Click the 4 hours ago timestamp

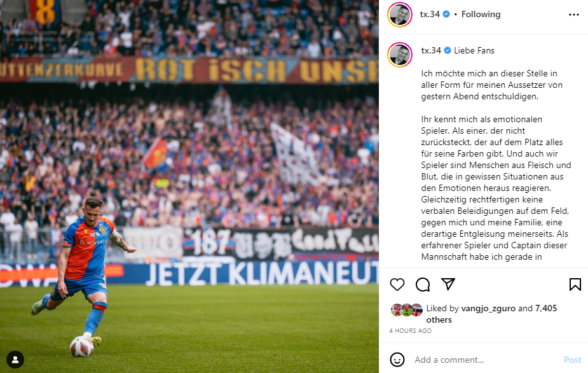(410, 330)
